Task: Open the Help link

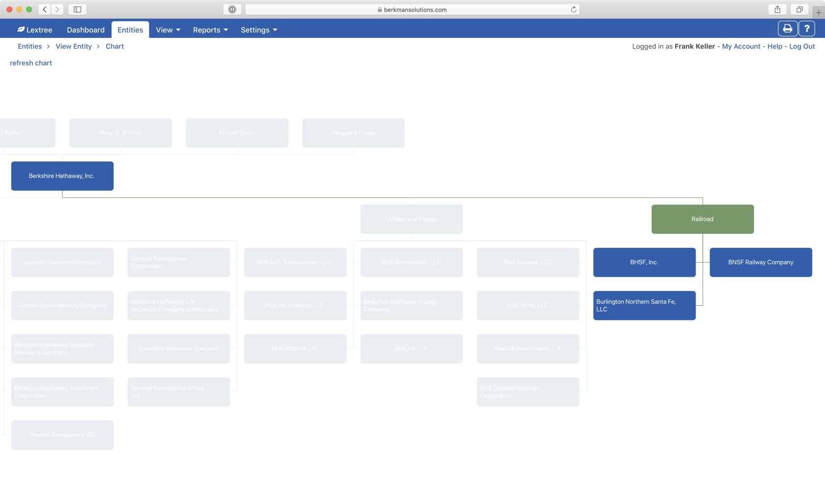Action: click(774, 46)
